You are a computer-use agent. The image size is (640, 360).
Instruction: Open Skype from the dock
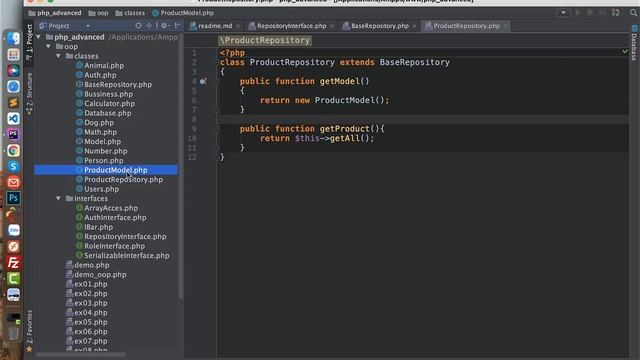click(x=13, y=167)
